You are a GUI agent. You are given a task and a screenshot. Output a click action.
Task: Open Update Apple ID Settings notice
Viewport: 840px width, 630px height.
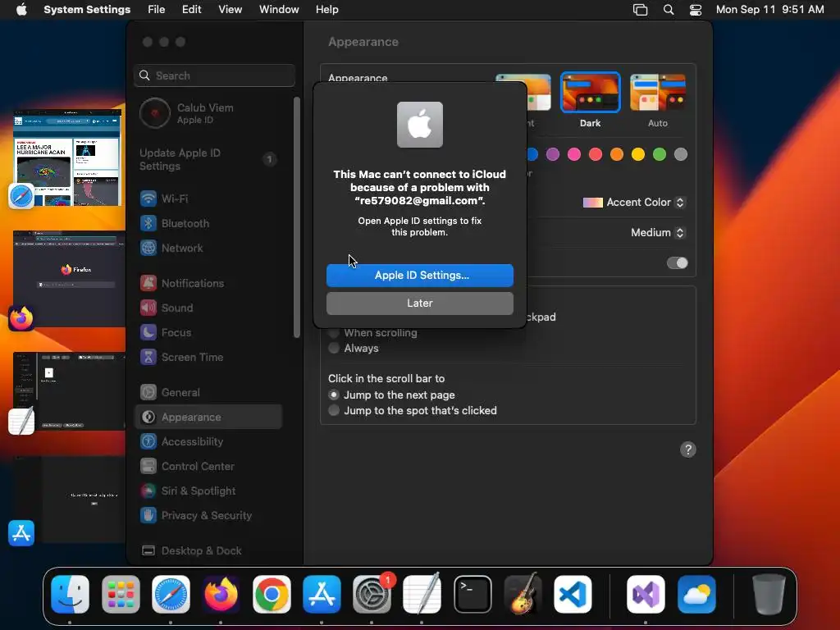[209, 160]
